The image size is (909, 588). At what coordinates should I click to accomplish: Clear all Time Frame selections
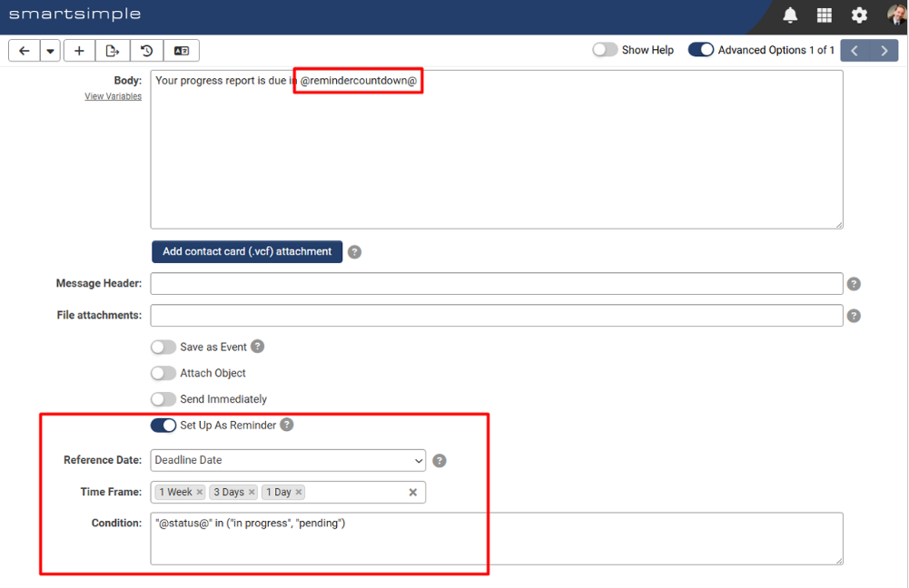point(413,493)
